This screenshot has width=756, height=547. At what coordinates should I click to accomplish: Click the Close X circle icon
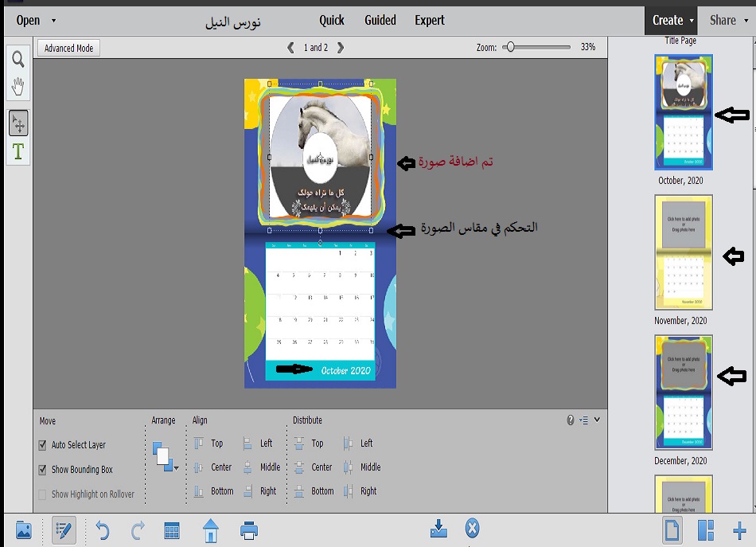pyautogui.click(x=472, y=529)
